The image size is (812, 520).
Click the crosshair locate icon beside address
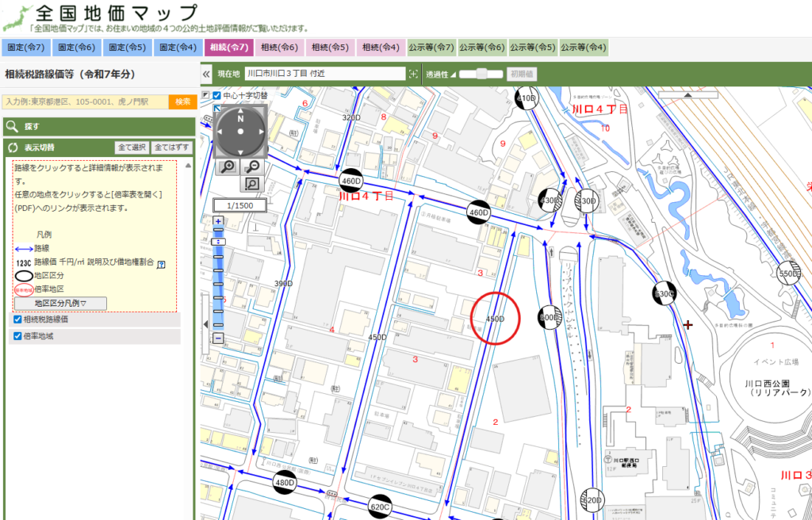click(x=412, y=74)
